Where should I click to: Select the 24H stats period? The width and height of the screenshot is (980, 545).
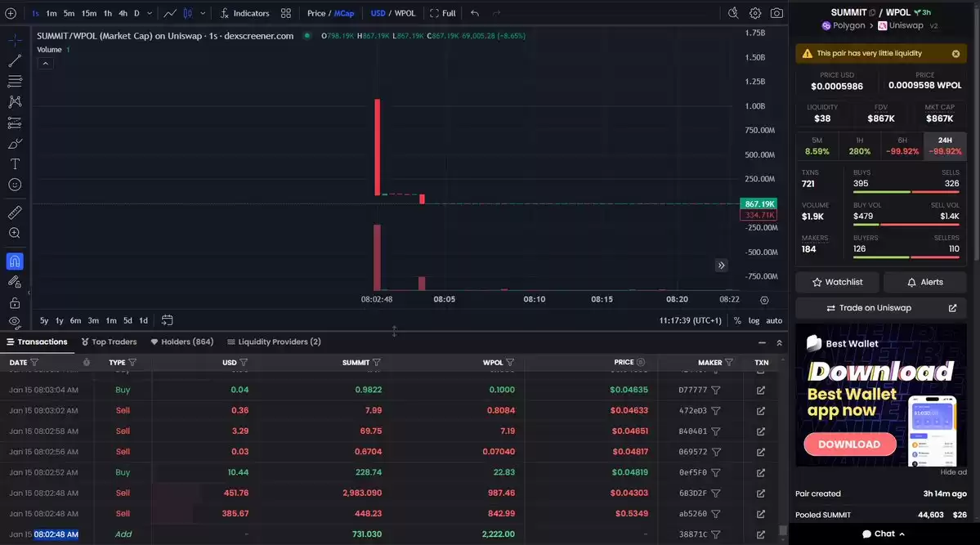coord(945,146)
